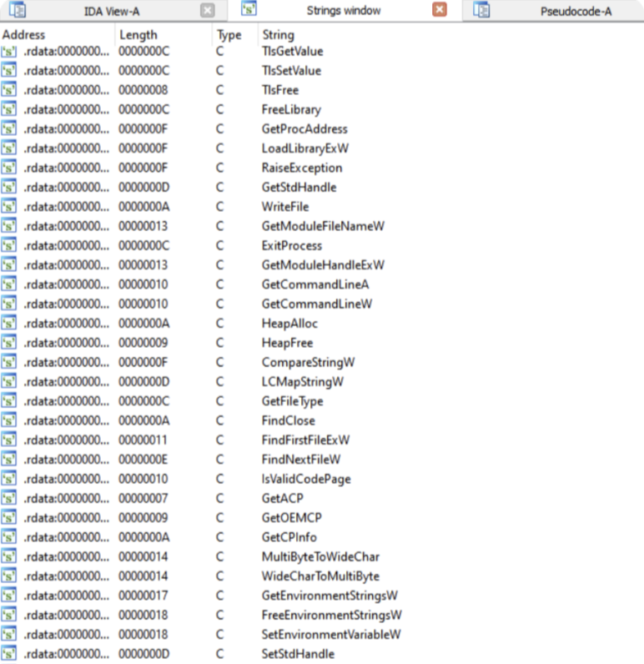Click the string icon beside FindClose
This screenshot has width=644, height=664.
[x=9, y=421]
